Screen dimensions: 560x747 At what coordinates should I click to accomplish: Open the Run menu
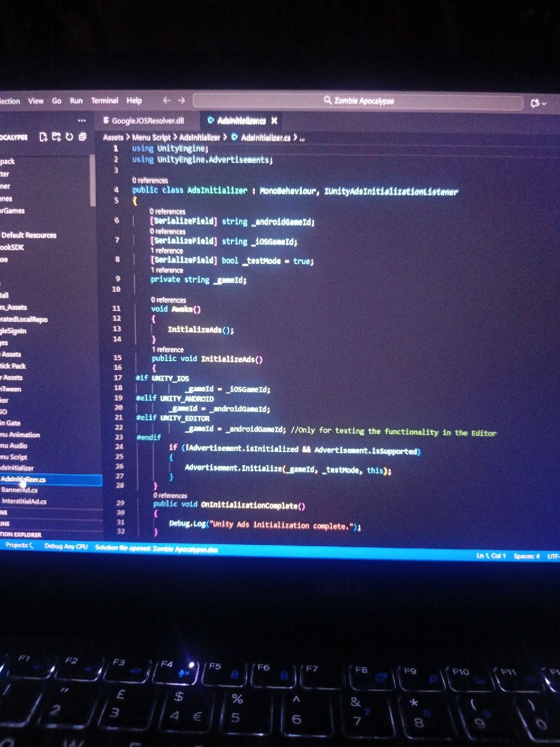pyautogui.click(x=76, y=101)
